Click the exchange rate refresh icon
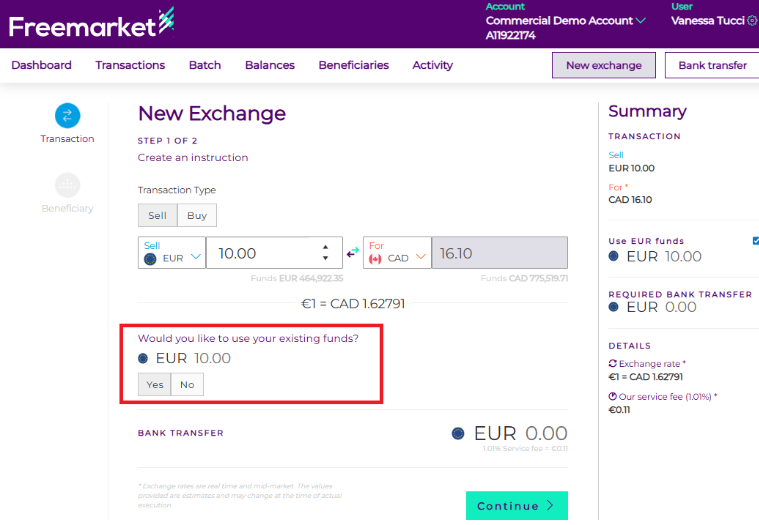This screenshot has height=525, width=759. pyautogui.click(x=612, y=363)
